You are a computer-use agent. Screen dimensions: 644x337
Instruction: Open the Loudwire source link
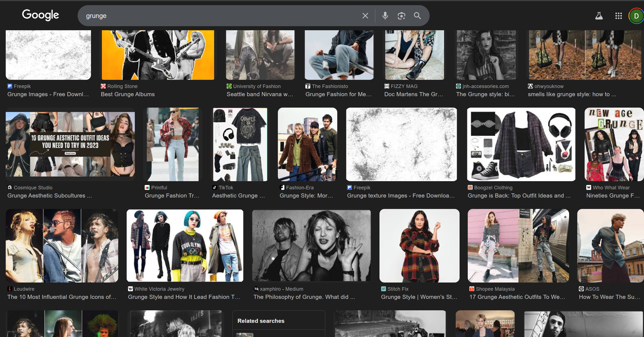(24, 289)
